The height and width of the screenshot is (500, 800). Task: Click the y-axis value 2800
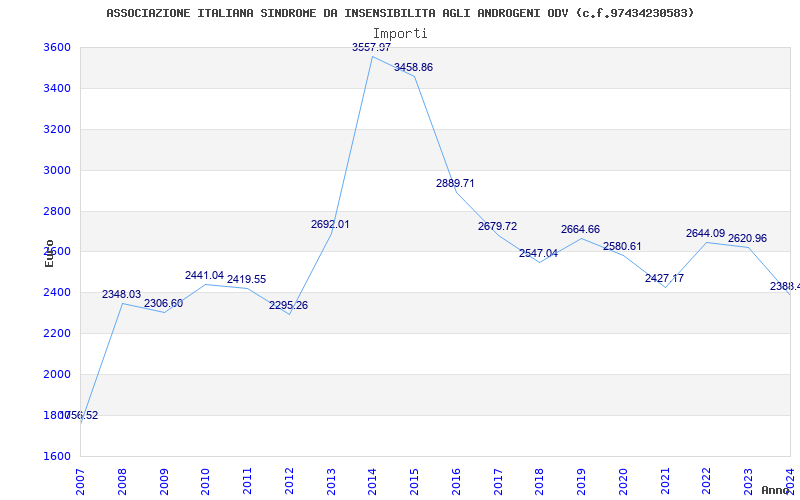coord(57,211)
